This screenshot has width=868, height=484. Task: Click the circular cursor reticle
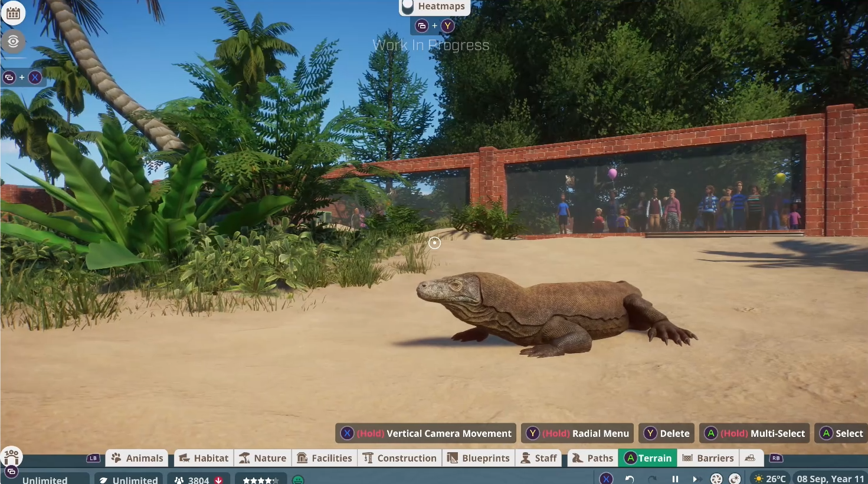435,243
